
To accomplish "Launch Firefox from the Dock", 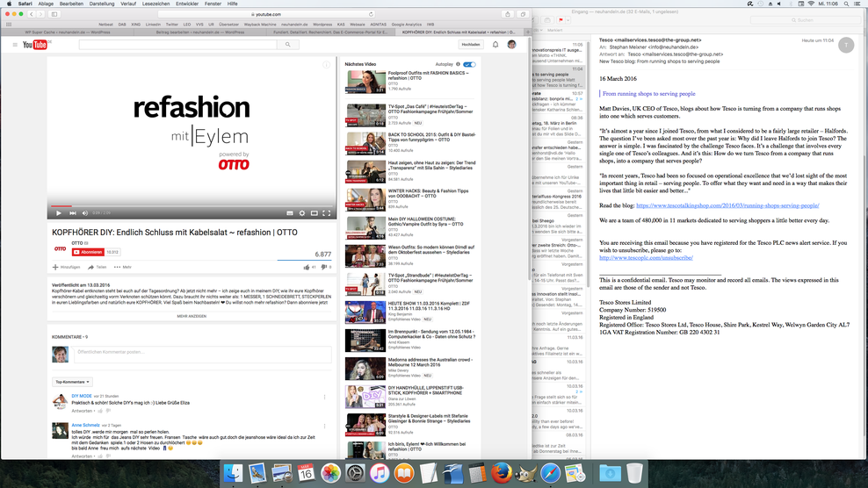I will [x=502, y=473].
